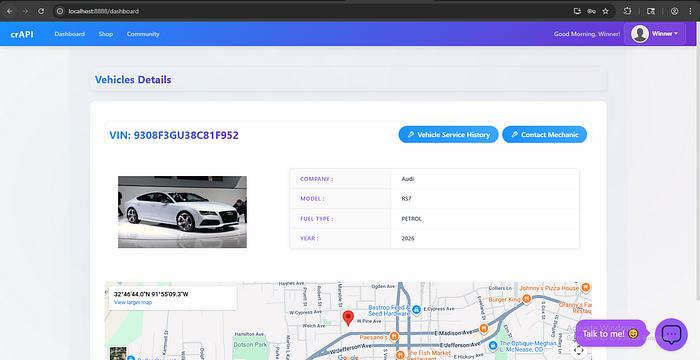
Task: Click the Vehicle Service History button
Action: click(449, 134)
